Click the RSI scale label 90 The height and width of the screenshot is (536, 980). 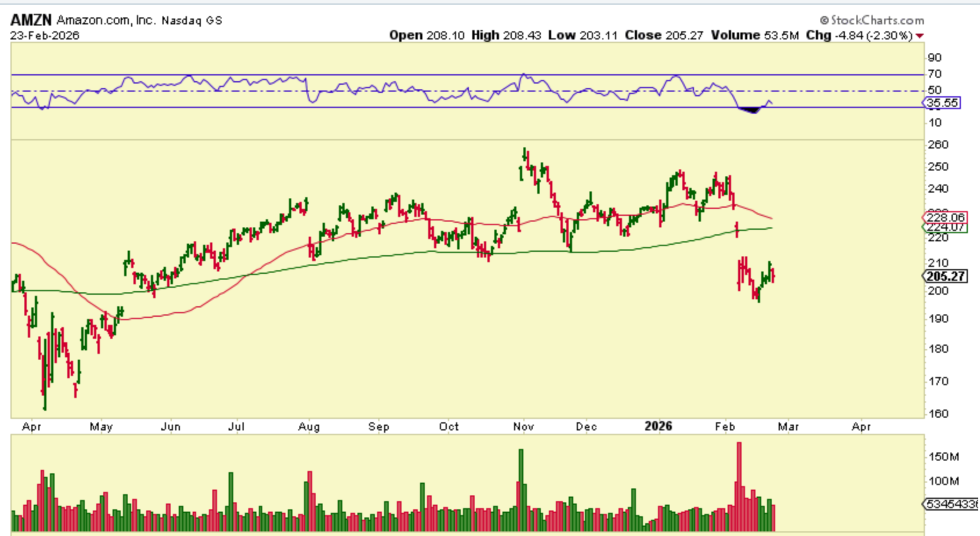coord(935,57)
